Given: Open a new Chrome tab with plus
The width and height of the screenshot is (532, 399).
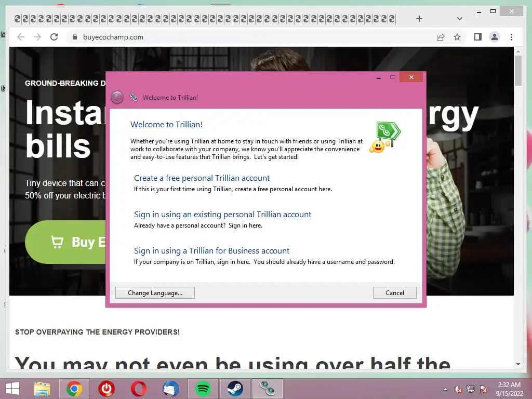Looking at the screenshot, I should pyautogui.click(x=419, y=19).
